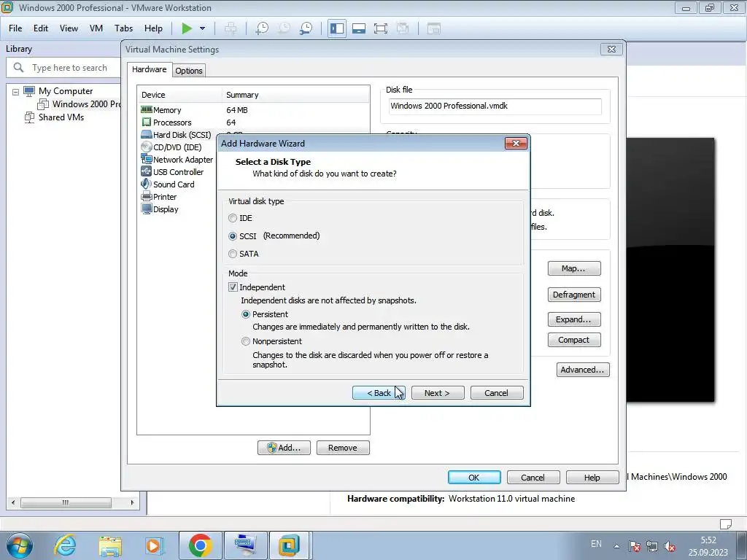The image size is (747, 560).
Task: Click the thumbnail bar toolbar icon
Action: coord(359,28)
